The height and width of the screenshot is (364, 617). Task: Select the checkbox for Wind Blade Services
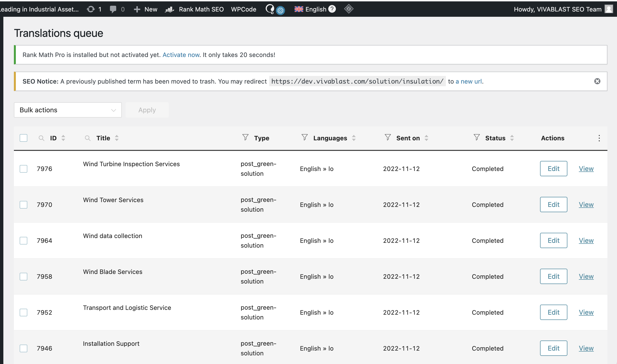[x=23, y=276]
